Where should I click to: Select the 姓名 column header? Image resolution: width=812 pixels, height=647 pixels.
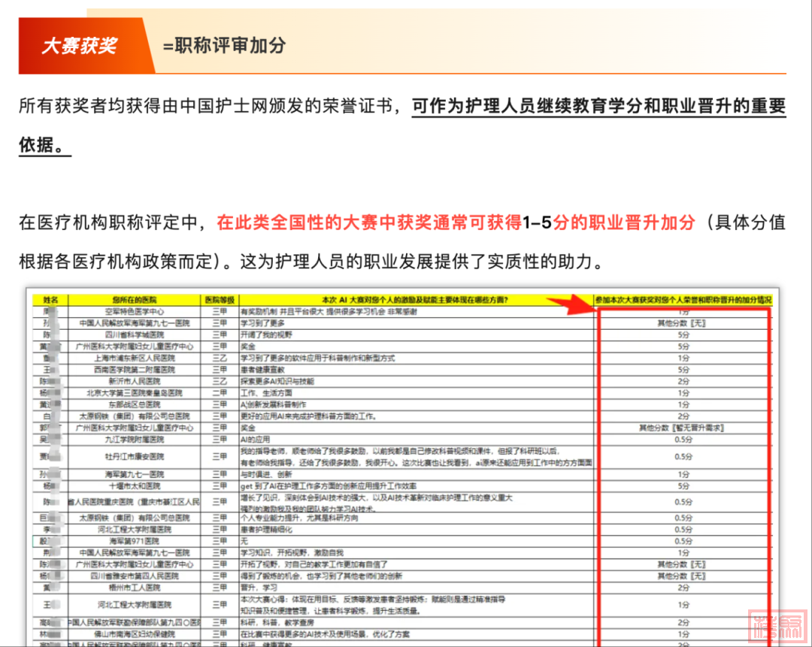[50, 299]
